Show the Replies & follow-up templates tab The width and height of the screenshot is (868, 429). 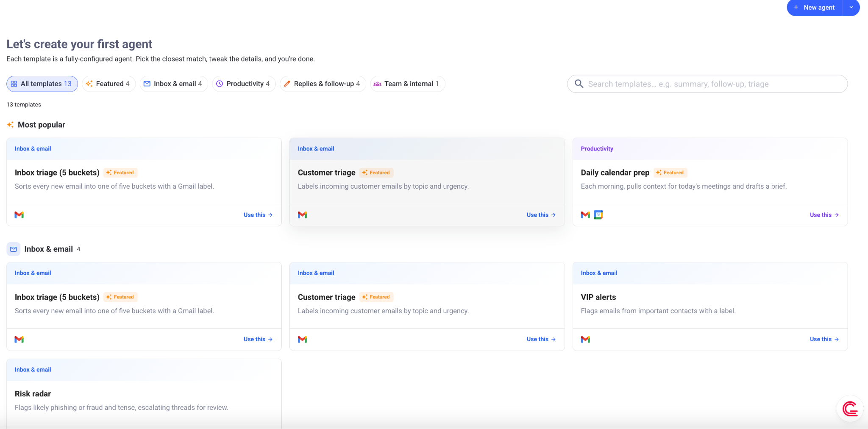(x=323, y=84)
